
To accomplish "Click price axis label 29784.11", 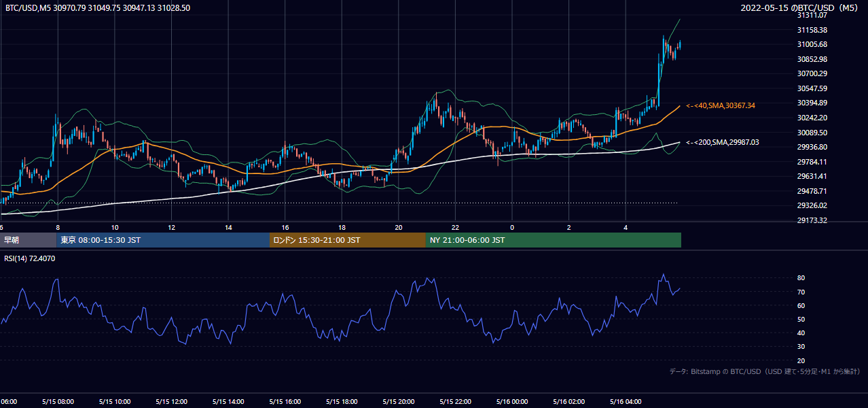I will click(x=812, y=162).
